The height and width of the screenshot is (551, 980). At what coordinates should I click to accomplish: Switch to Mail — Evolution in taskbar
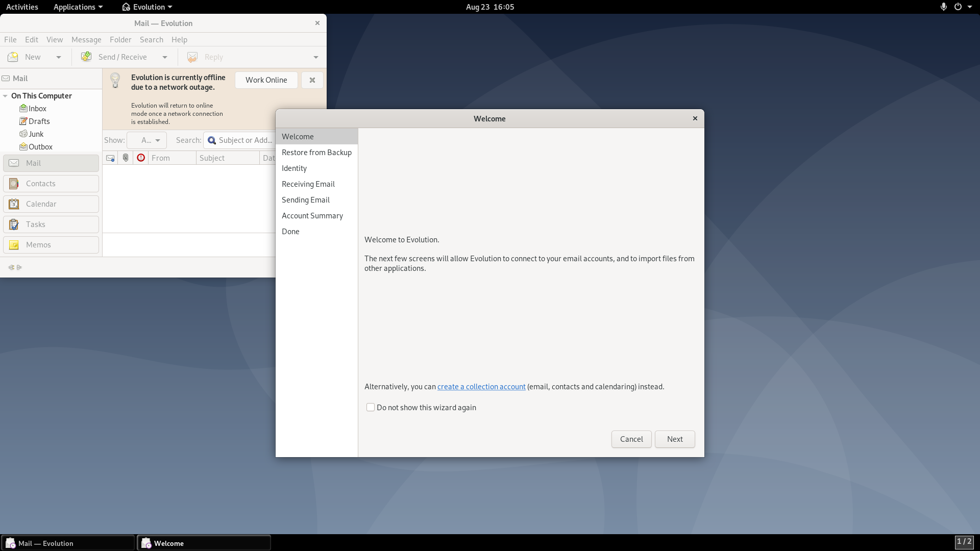(68, 543)
